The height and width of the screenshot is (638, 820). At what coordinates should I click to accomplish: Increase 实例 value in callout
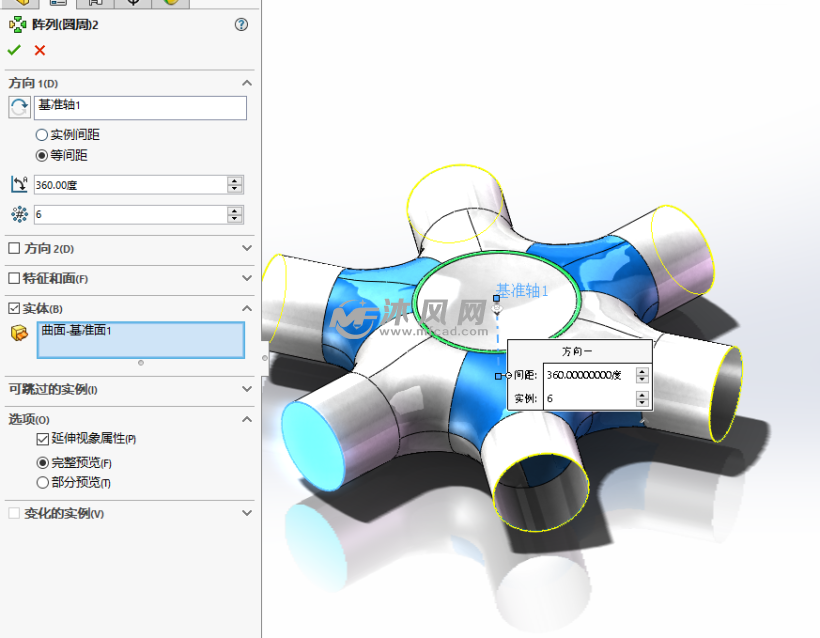point(642,395)
